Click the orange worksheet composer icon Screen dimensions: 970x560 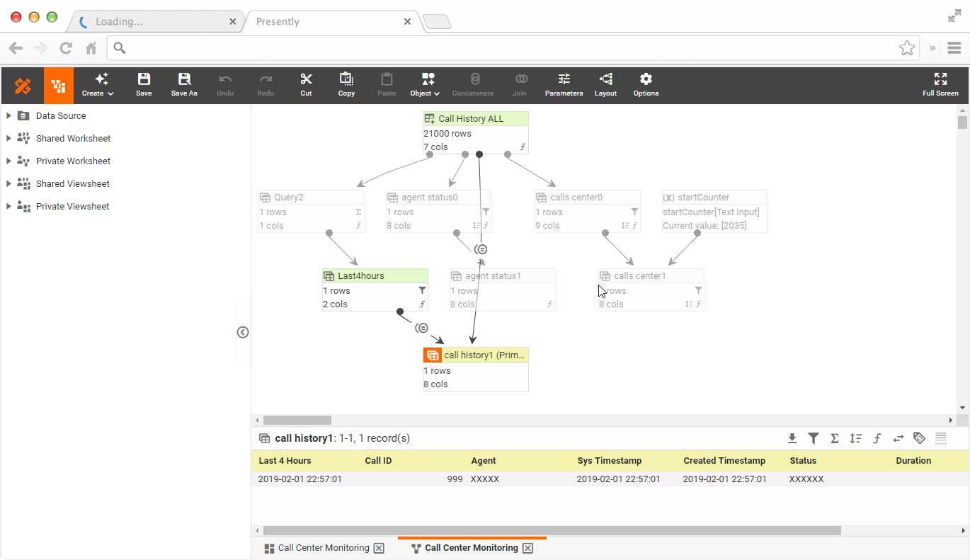pyautogui.click(x=59, y=86)
